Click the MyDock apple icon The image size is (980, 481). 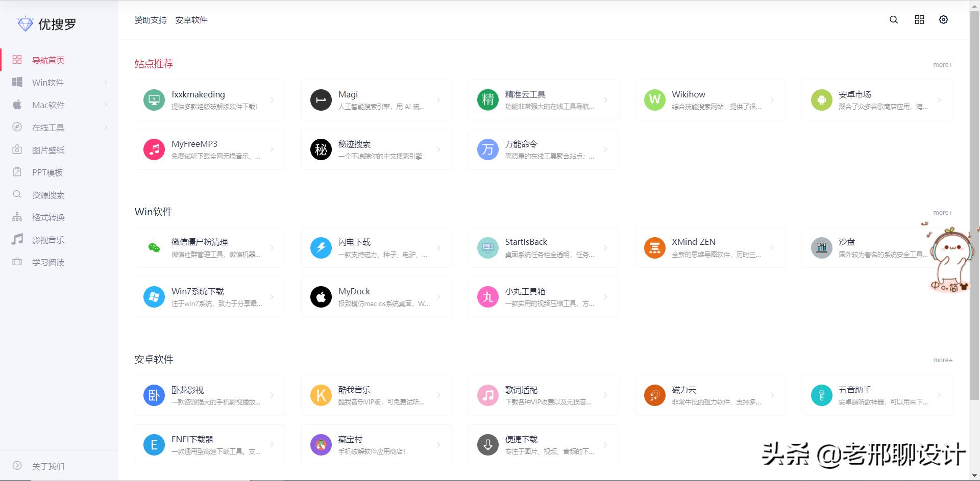321,297
